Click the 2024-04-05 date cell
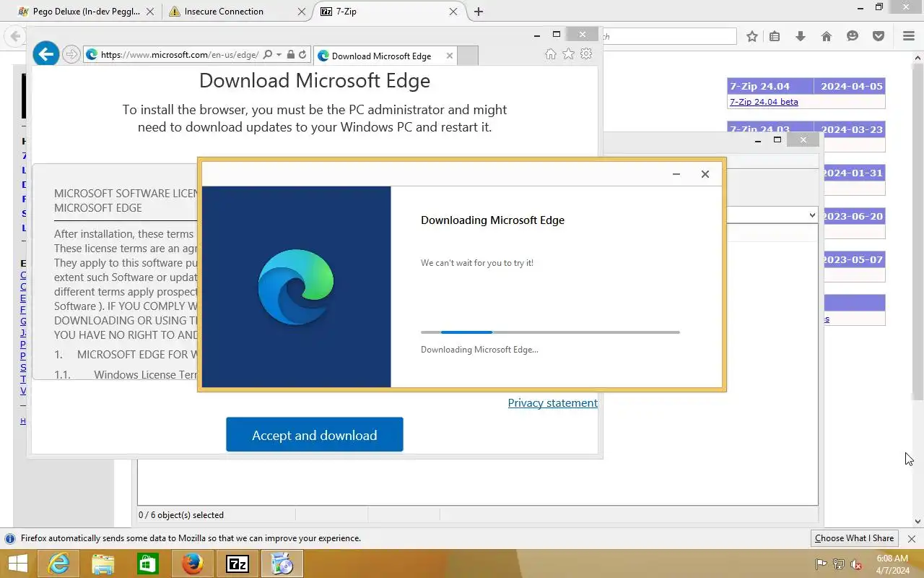Screen dimensions: 924x578 pos(850,86)
